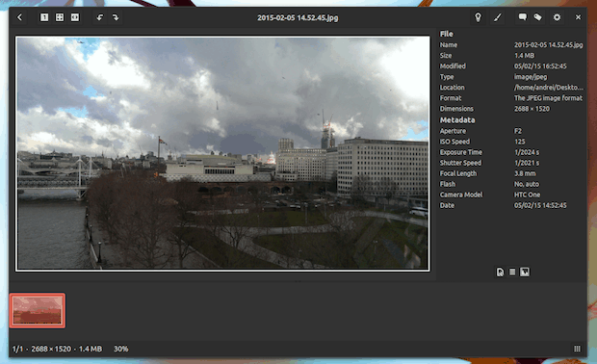Click the status text 1/1 · 2688 × 1520
The height and width of the screenshot is (364, 597).
coord(41,349)
